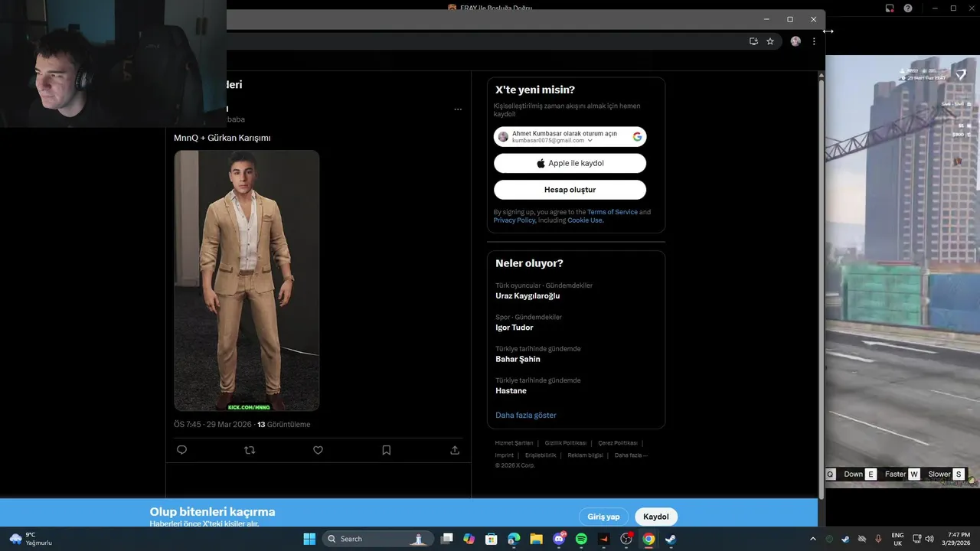Click the volume icon in the system tray

(x=929, y=539)
